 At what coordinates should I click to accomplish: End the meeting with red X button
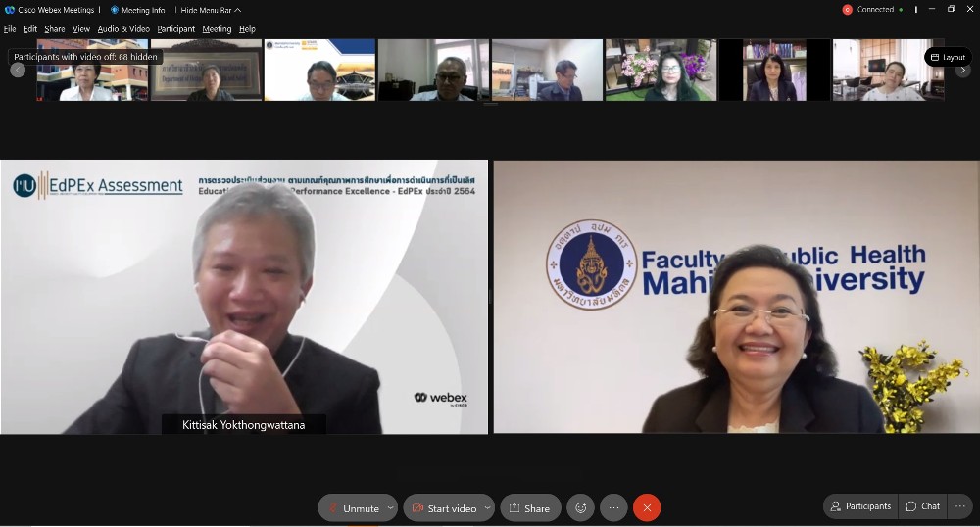[x=647, y=507]
